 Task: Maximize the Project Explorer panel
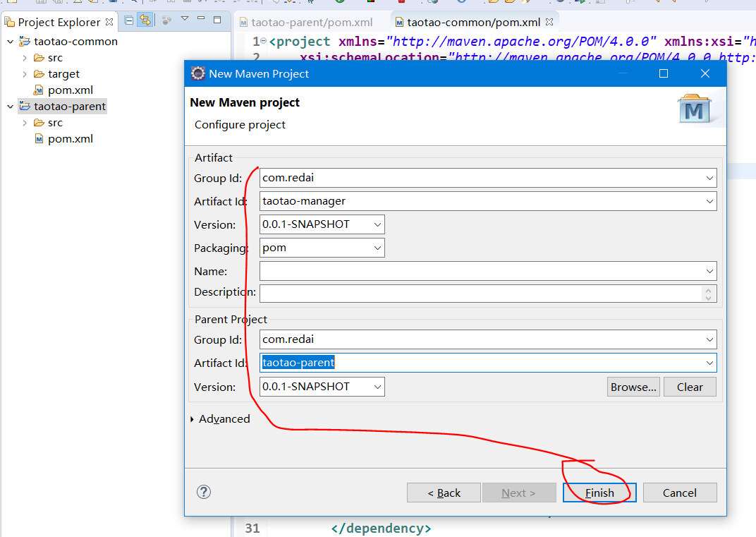click(x=217, y=20)
